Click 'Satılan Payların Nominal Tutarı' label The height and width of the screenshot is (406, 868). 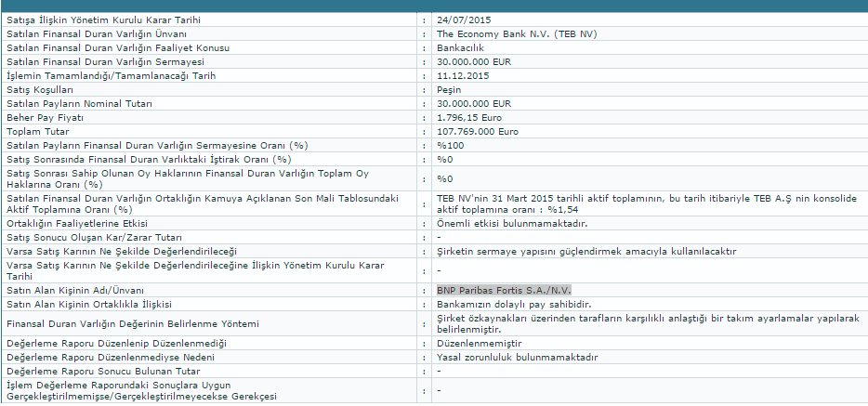point(79,103)
